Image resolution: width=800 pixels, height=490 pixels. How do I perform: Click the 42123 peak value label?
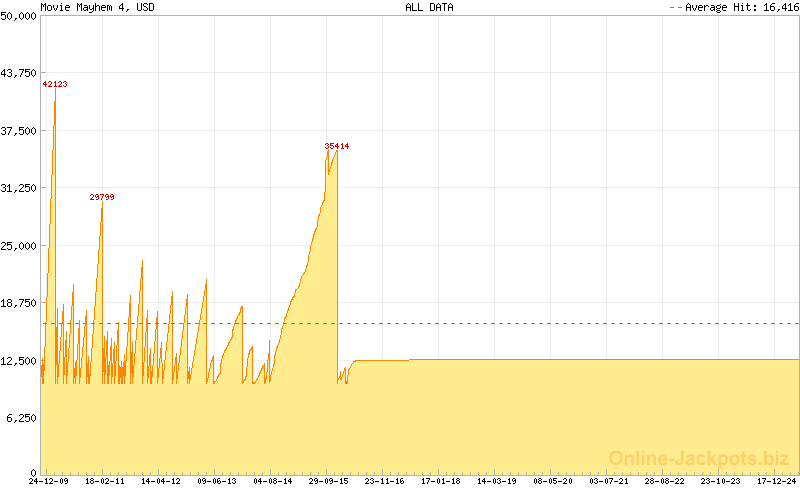point(55,85)
